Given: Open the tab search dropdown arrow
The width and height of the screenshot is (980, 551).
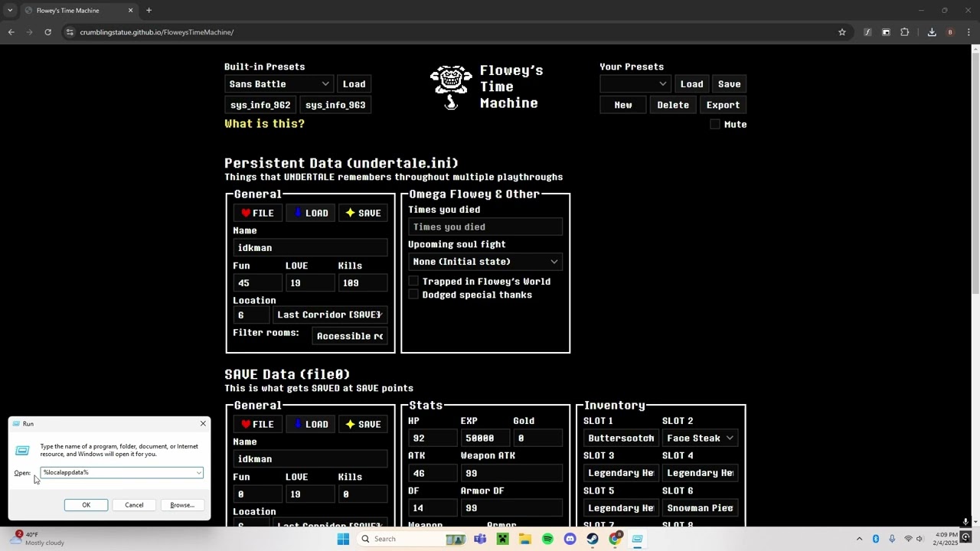Looking at the screenshot, I should pos(10,11).
